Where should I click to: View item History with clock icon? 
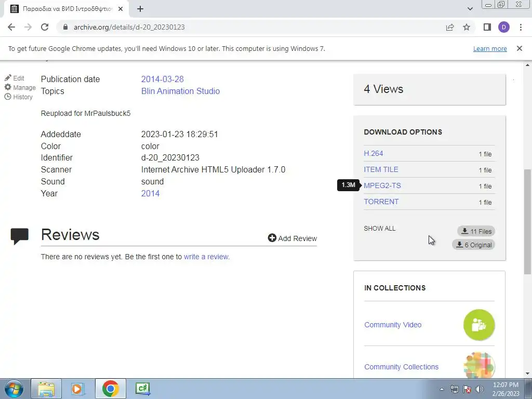coord(19,97)
